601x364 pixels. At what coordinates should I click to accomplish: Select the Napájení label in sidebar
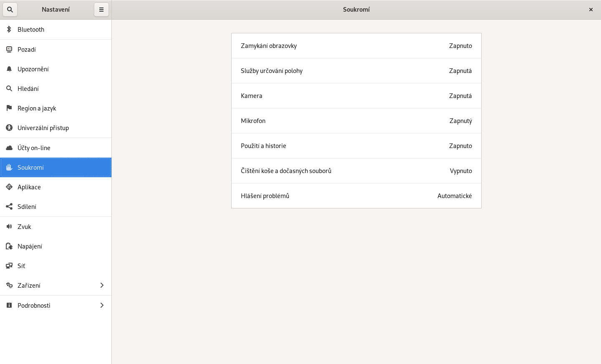(30, 246)
